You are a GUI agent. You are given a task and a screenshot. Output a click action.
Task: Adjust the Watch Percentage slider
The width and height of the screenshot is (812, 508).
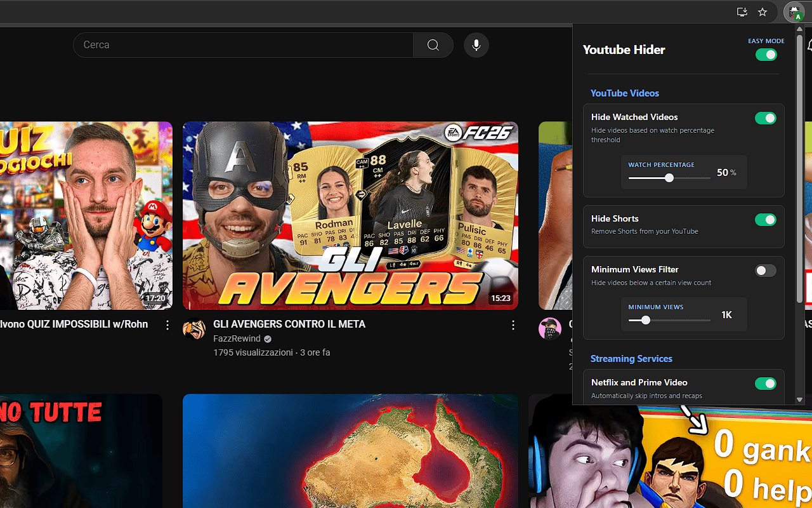[669, 178]
